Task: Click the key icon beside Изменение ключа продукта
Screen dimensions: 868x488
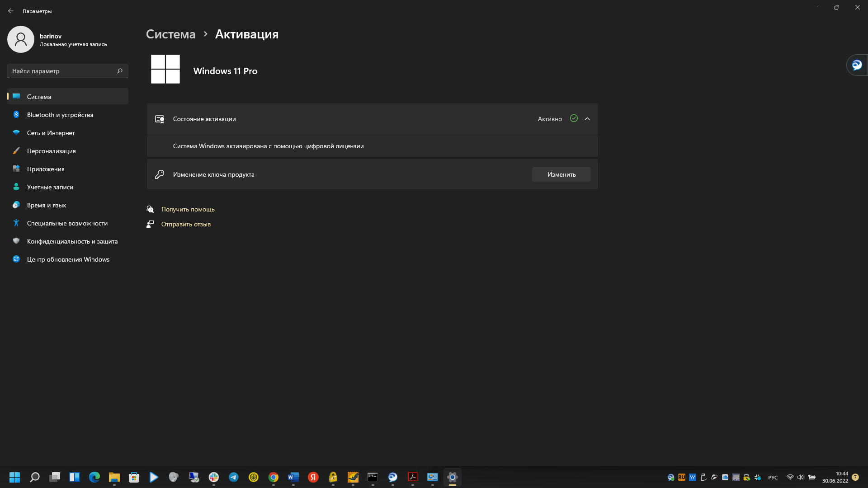Action: click(x=160, y=174)
